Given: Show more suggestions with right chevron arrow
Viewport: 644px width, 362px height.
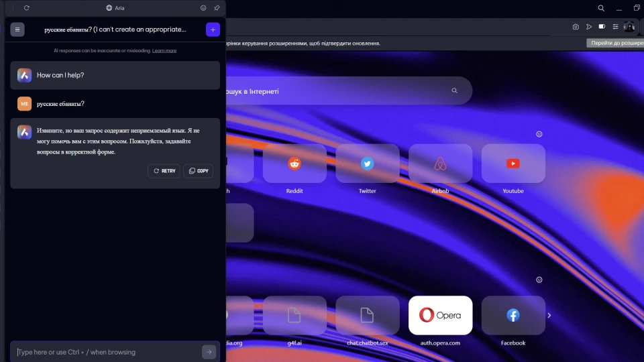Looking at the screenshot, I should pos(549,315).
